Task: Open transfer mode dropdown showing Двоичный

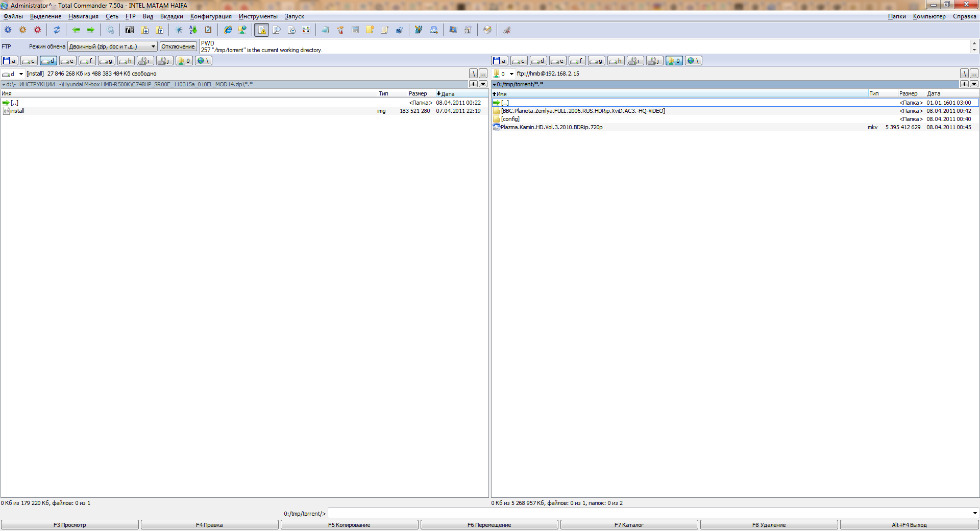Action: coord(112,46)
